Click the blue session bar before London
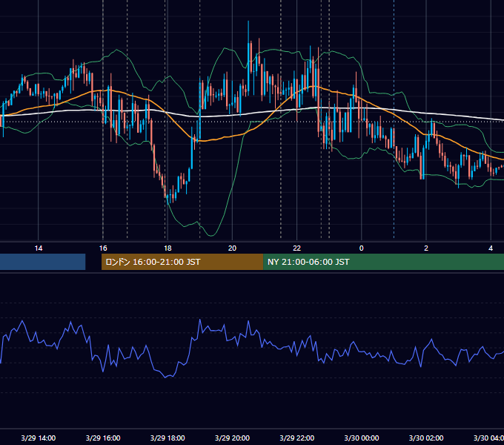Screen dimensions: 504x445 [42, 262]
